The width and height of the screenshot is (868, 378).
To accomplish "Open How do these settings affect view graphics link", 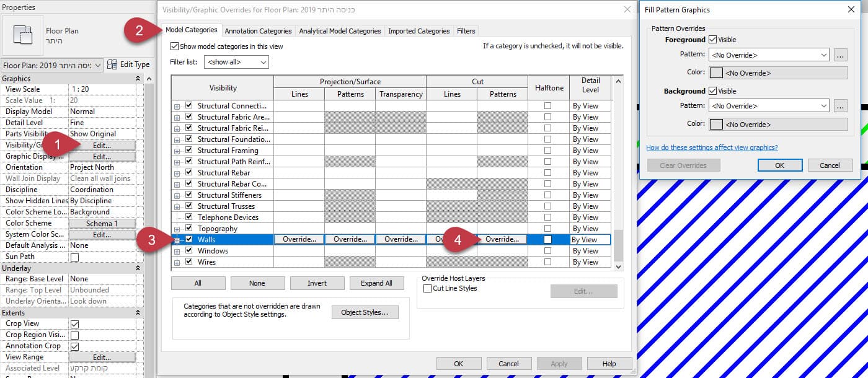I will coord(712,147).
